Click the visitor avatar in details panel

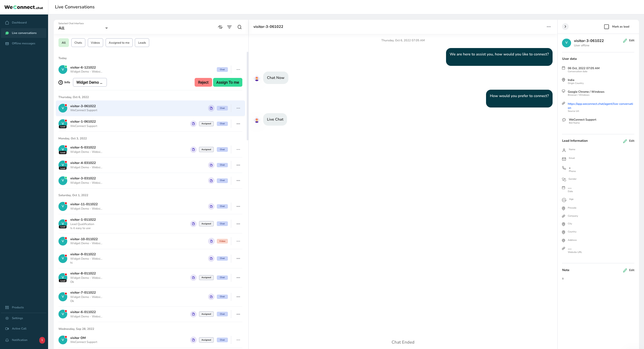tap(566, 43)
